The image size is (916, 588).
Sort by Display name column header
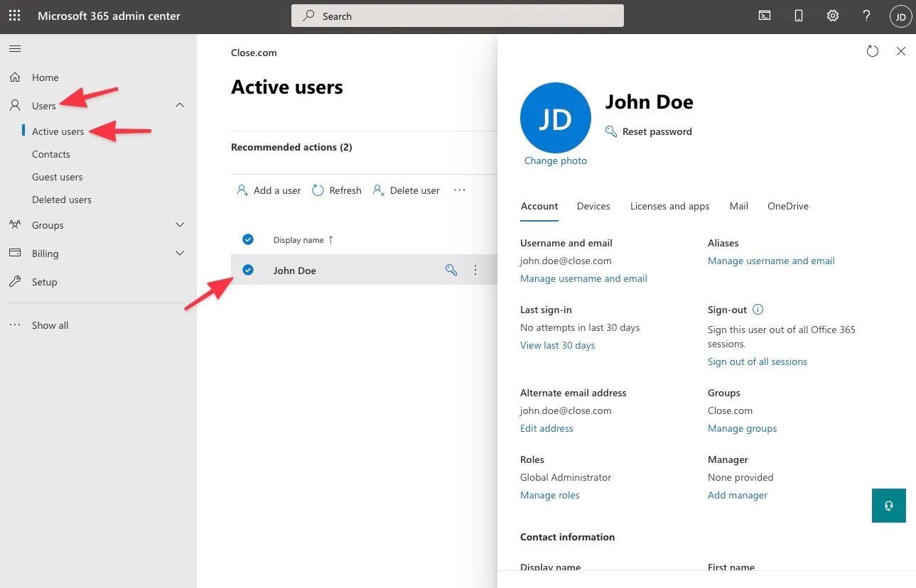coord(303,240)
